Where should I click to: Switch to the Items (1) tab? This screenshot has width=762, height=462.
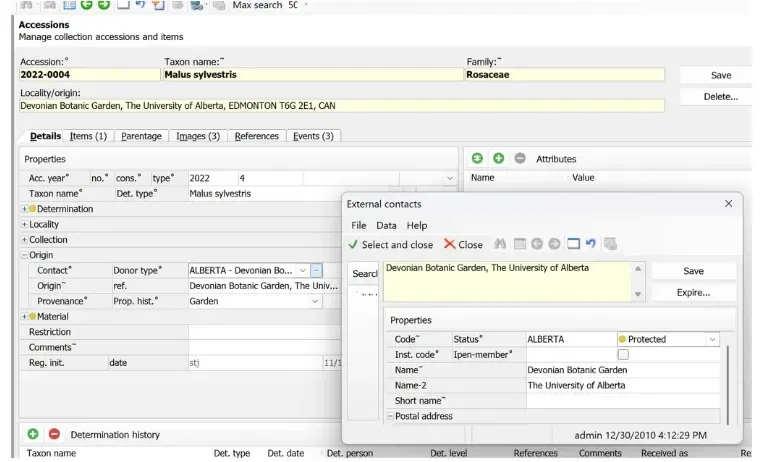pos(88,136)
